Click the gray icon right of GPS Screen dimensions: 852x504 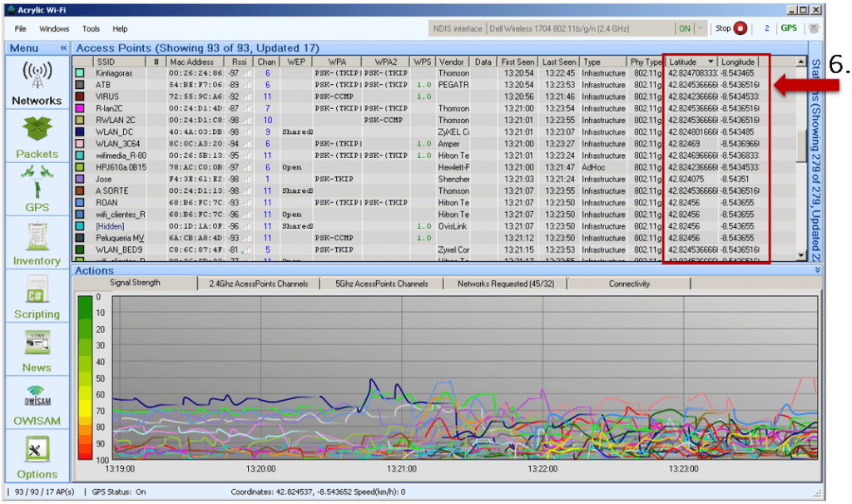(x=814, y=28)
